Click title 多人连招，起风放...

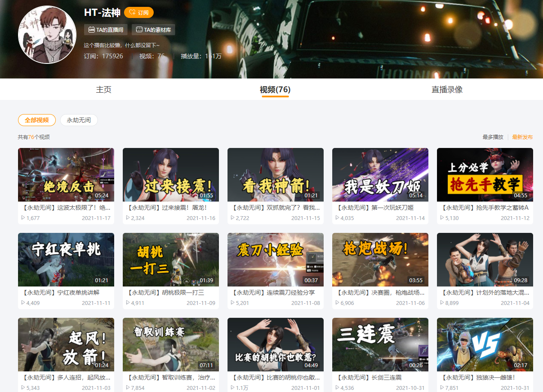pos(66,377)
